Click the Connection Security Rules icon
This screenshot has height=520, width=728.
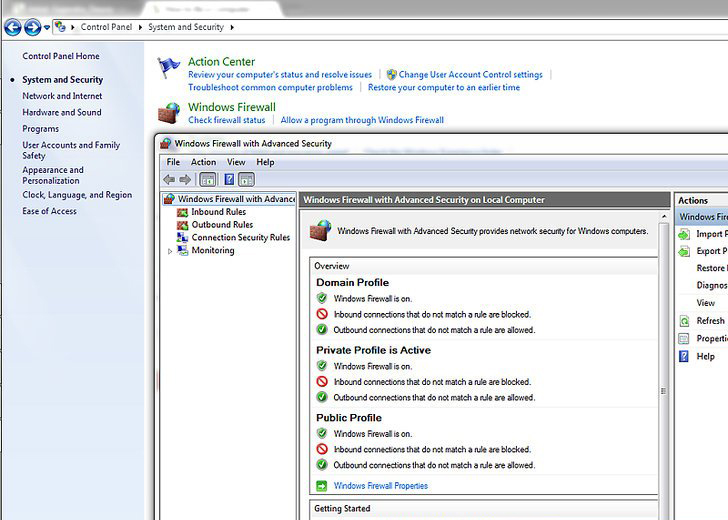click(182, 237)
